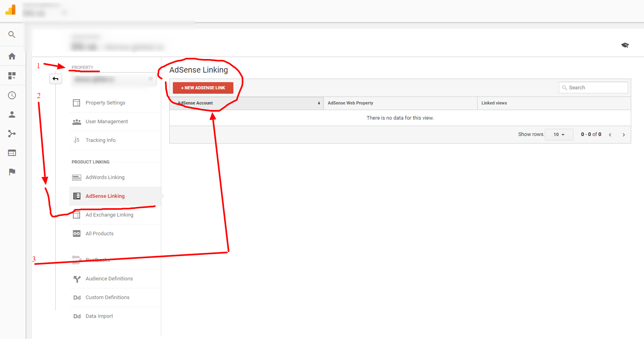
Task: Select AdSense Linking menu item
Action: [115, 196]
